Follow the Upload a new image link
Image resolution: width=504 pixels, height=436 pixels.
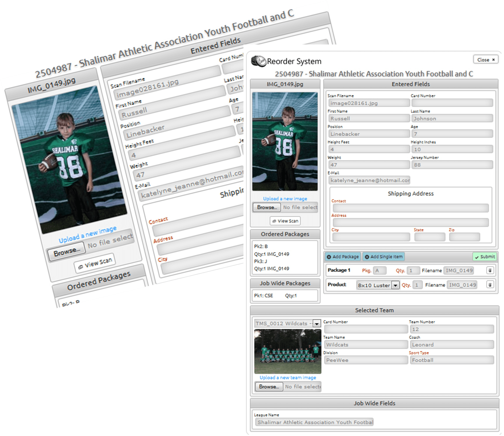285,199
